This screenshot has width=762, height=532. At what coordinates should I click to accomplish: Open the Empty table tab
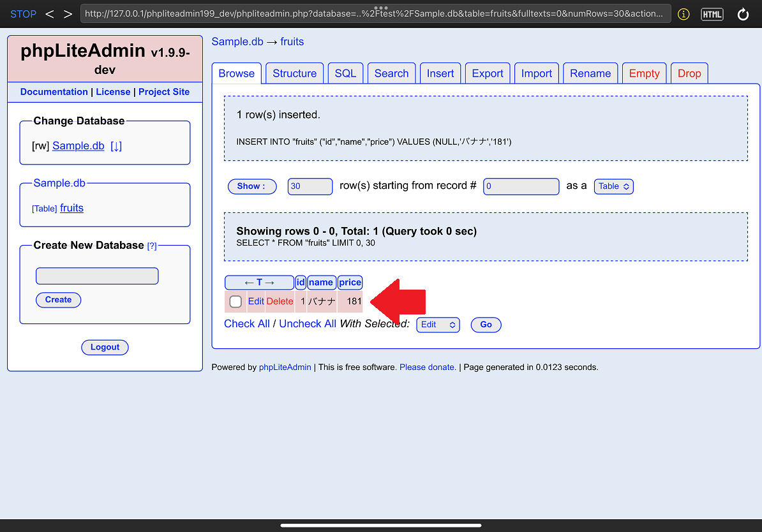coord(645,73)
